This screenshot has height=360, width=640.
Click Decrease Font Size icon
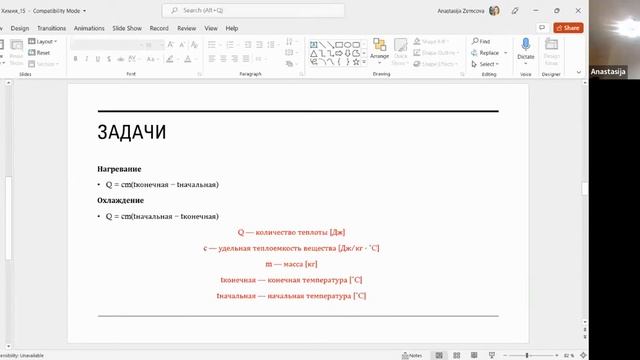tap(182, 44)
